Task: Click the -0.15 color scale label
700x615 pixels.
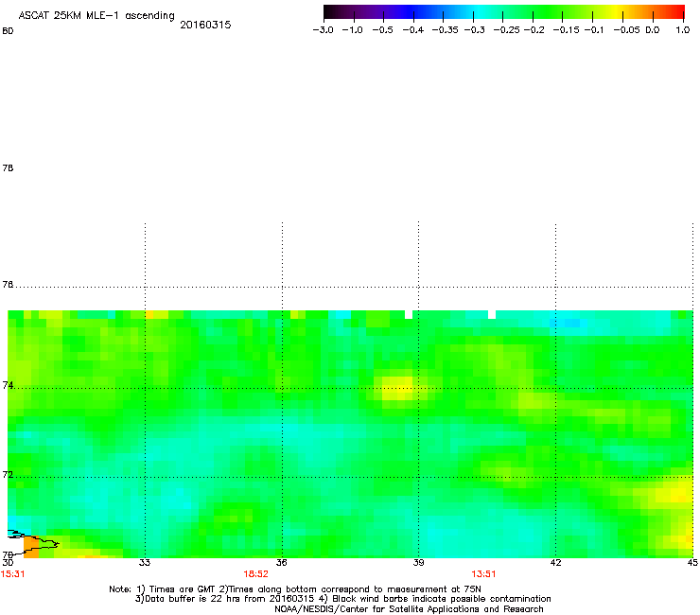Action: click(566, 30)
